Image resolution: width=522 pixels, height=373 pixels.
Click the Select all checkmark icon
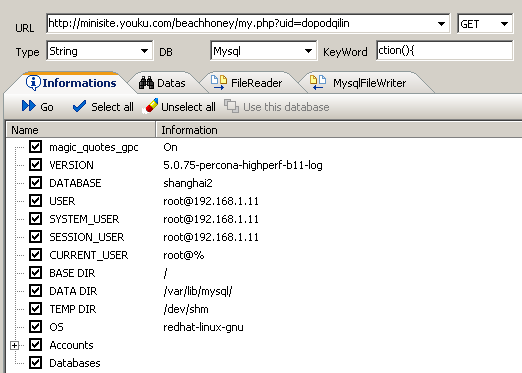(x=79, y=106)
